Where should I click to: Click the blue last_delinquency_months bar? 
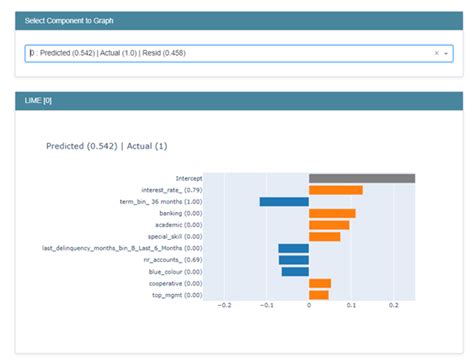(x=294, y=248)
